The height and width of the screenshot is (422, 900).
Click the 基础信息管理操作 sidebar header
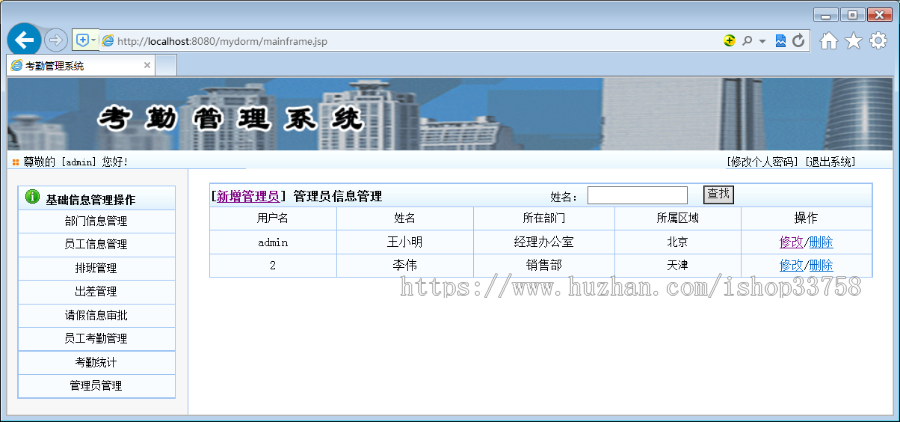[x=90, y=200]
